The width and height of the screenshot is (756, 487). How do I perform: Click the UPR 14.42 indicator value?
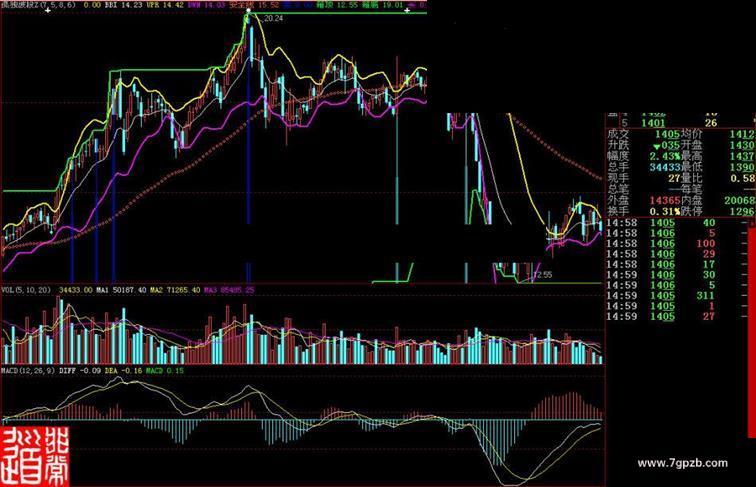point(165,5)
